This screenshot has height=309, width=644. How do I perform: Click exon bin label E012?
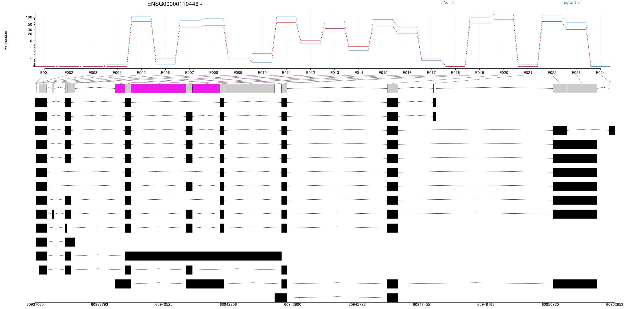point(310,73)
